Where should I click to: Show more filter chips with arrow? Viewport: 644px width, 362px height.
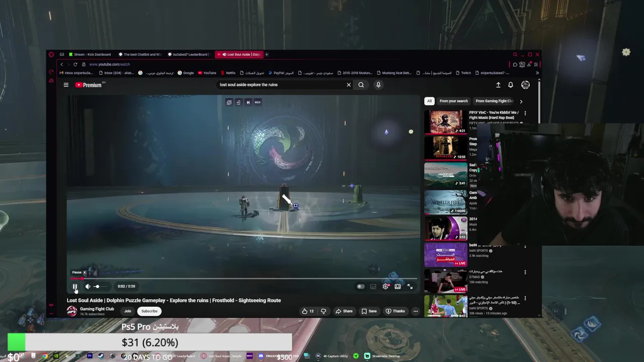pyautogui.click(x=521, y=101)
